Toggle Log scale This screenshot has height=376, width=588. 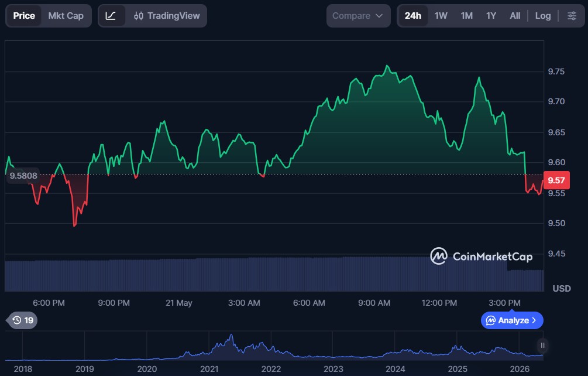pyautogui.click(x=542, y=16)
